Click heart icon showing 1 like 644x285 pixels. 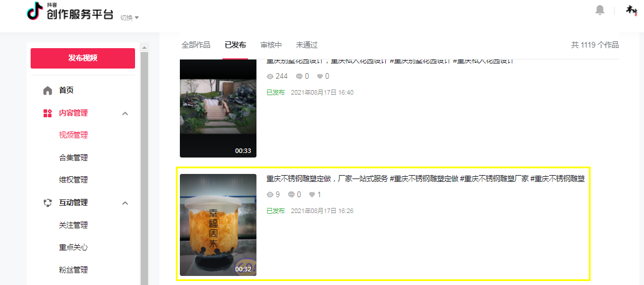312,194
